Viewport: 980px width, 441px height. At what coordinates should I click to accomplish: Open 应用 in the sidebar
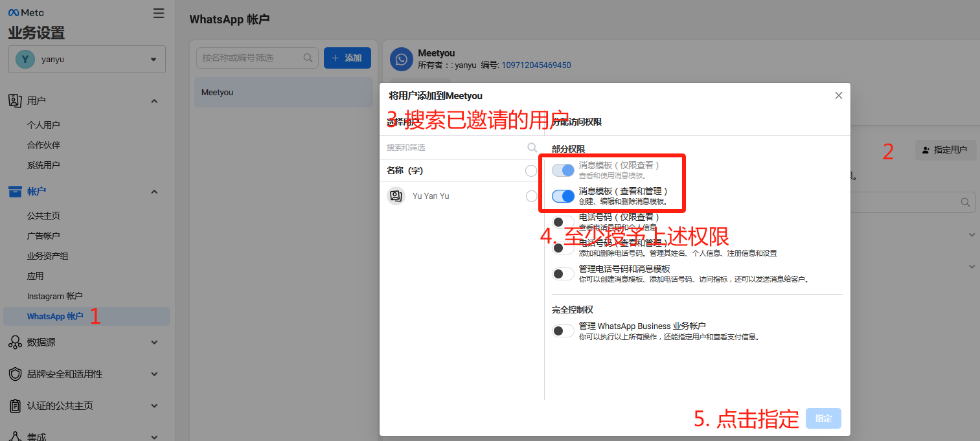(35, 276)
